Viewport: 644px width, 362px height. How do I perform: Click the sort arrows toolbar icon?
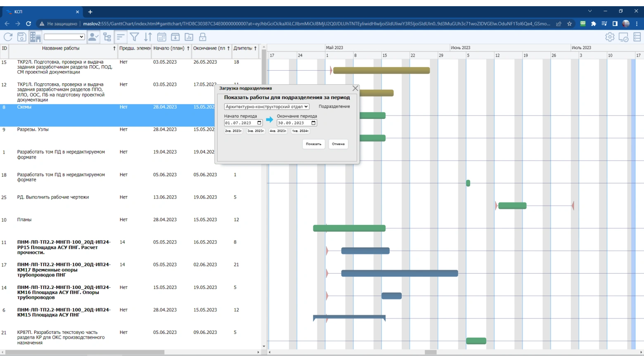pos(148,37)
